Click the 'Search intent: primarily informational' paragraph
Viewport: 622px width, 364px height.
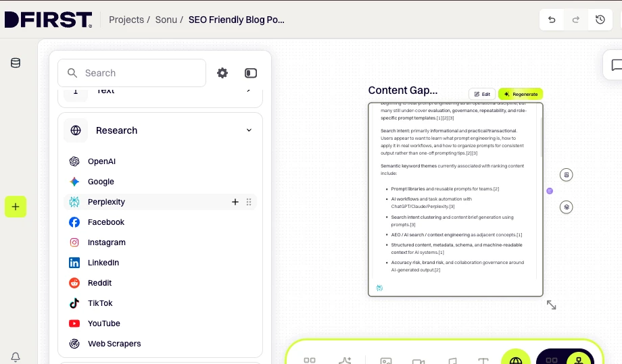pyautogui.click(x=452, y=142)
